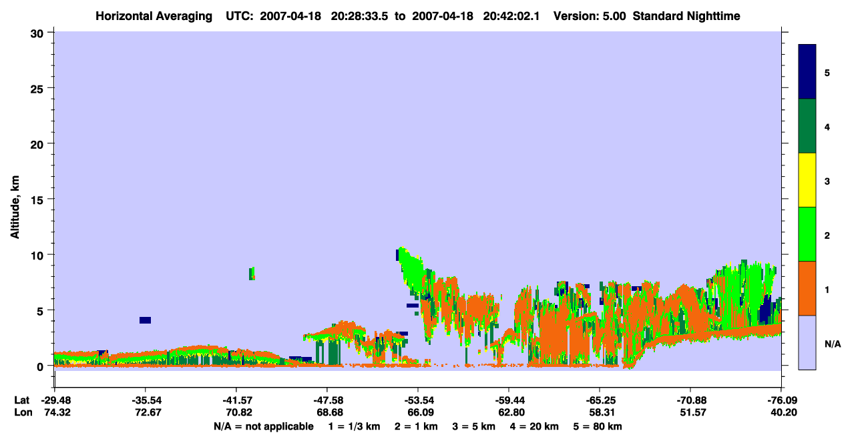This screenshot has width=868, height=445.
Task: Click the yellow colorbar segment labeled 3
Action: click(x=807, y=180)
